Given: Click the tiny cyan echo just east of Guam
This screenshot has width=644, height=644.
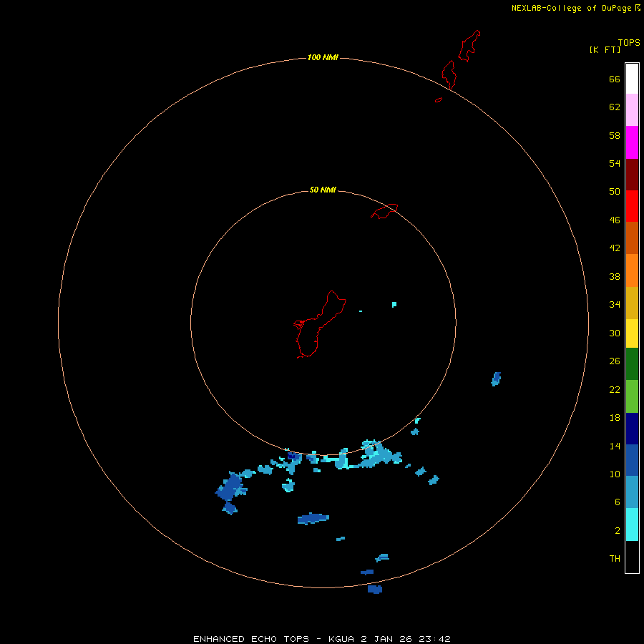Looking at the screenshot, I should tap(361, 311).
